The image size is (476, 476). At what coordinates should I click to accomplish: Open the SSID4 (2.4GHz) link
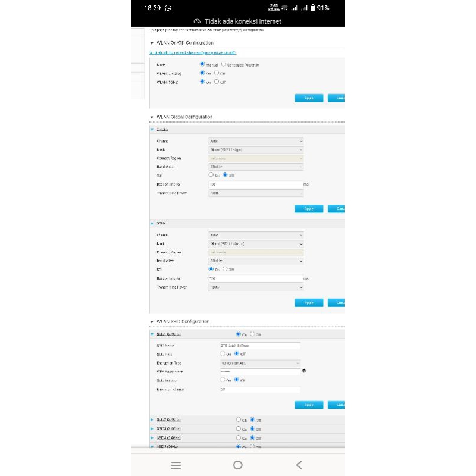(169, 438)
